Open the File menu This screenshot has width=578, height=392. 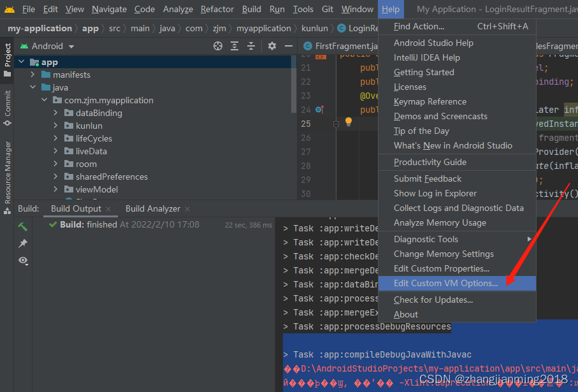(29, 9)
